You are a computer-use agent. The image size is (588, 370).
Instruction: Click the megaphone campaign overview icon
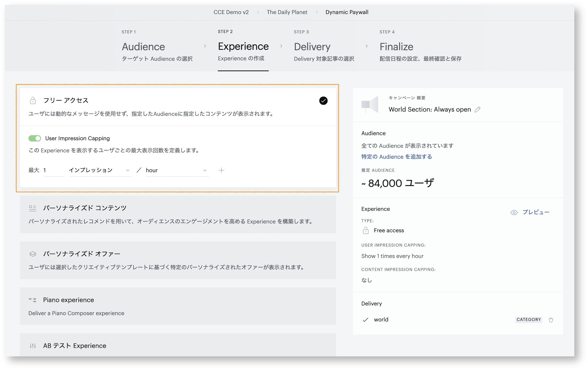point(370,104)
